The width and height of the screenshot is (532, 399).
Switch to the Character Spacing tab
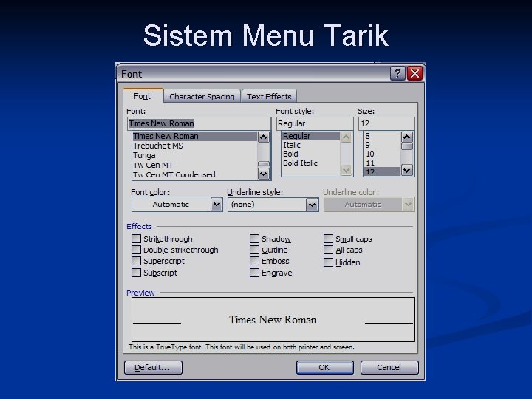tap(202, 96)
